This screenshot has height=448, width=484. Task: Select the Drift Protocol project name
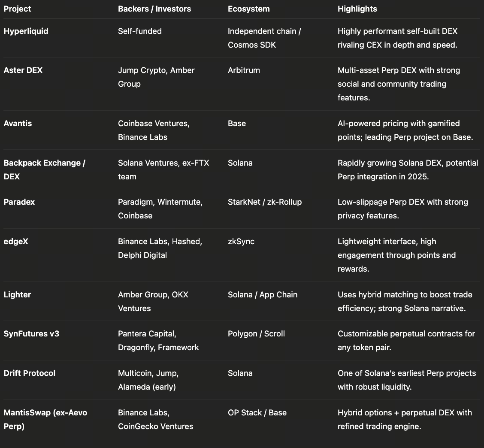[x=30, y=373]
